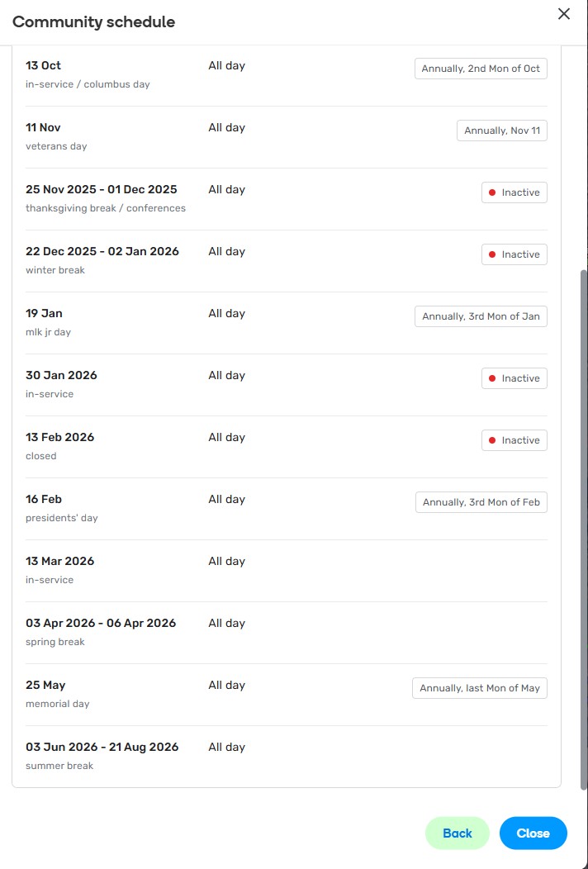Viewport: 588px width, 869px height.
Task: Select the spring break date range
Action: tap(101, 624)
